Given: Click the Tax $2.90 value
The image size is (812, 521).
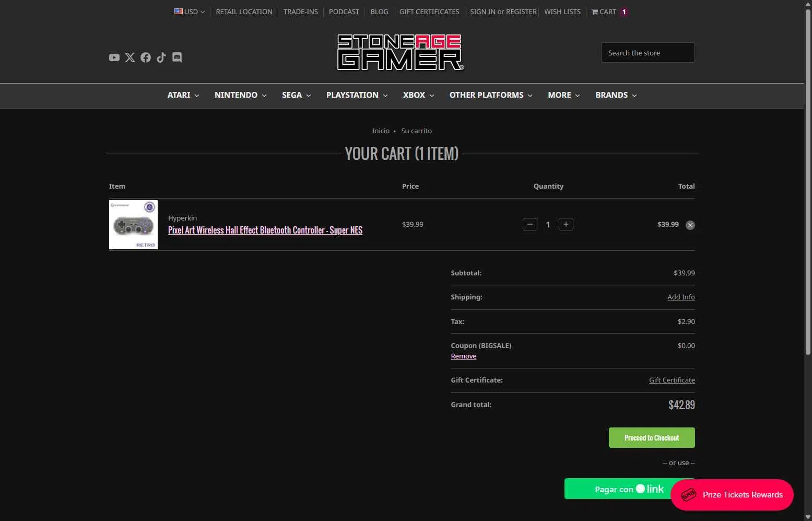Looking at the screenshot, I should 686,321.
